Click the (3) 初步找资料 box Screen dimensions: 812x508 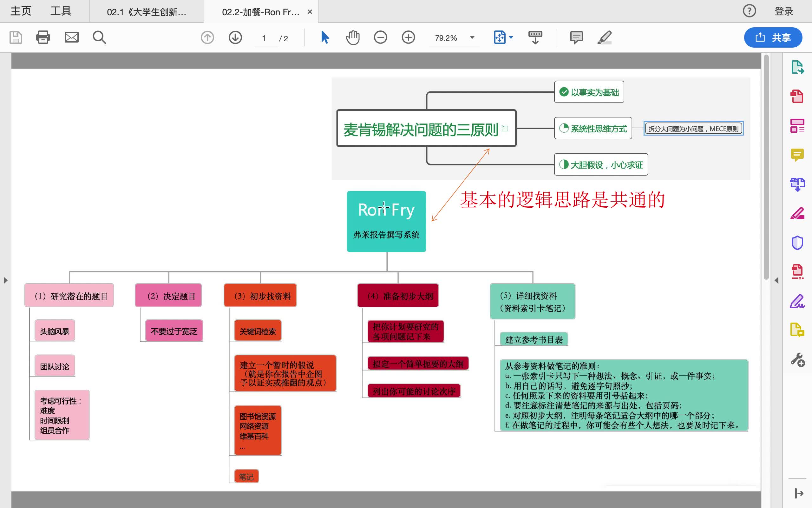(260, 295)
